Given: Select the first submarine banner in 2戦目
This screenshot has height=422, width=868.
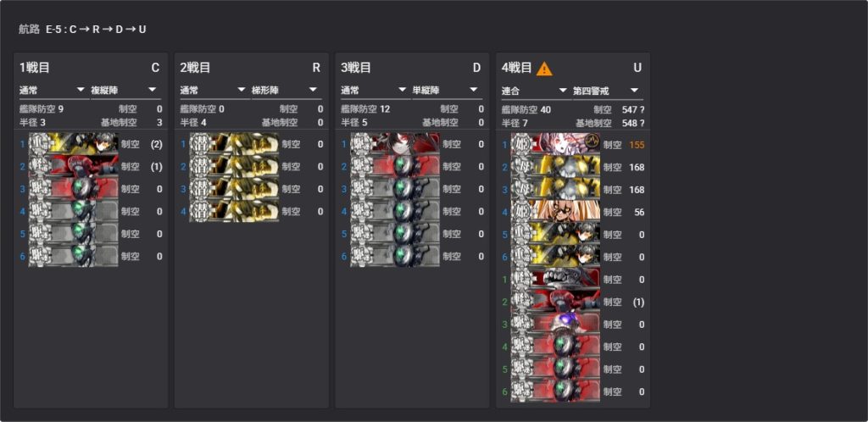Looking at the screenshot, I should coord(234,144).
